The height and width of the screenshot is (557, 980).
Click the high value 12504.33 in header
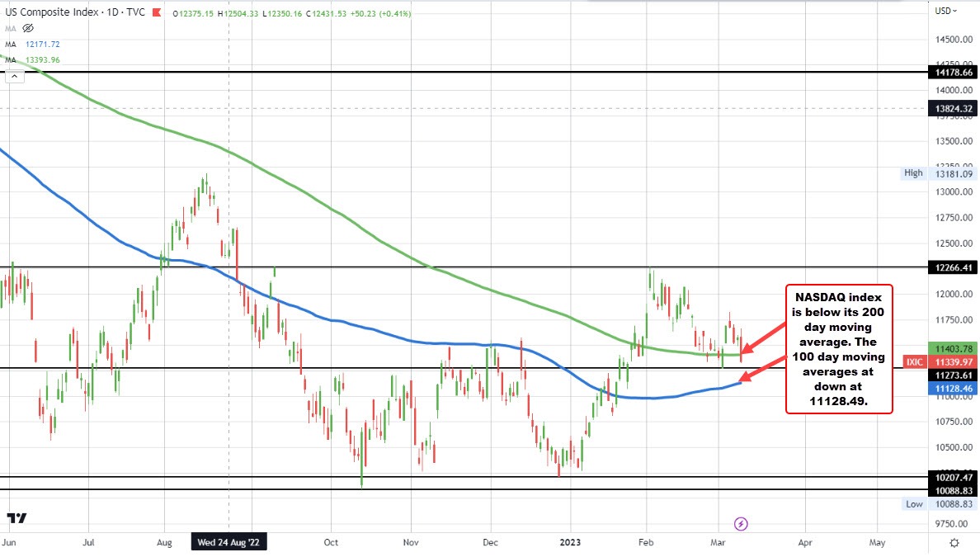point(241,13)
